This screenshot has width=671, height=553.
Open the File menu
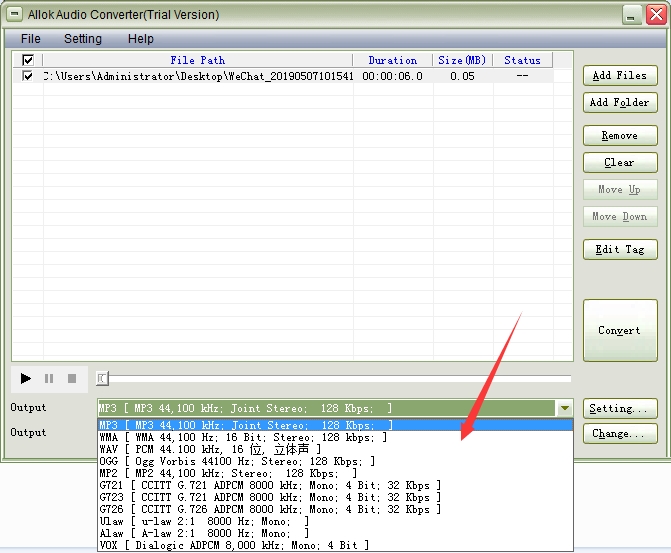tap(31, 39)
